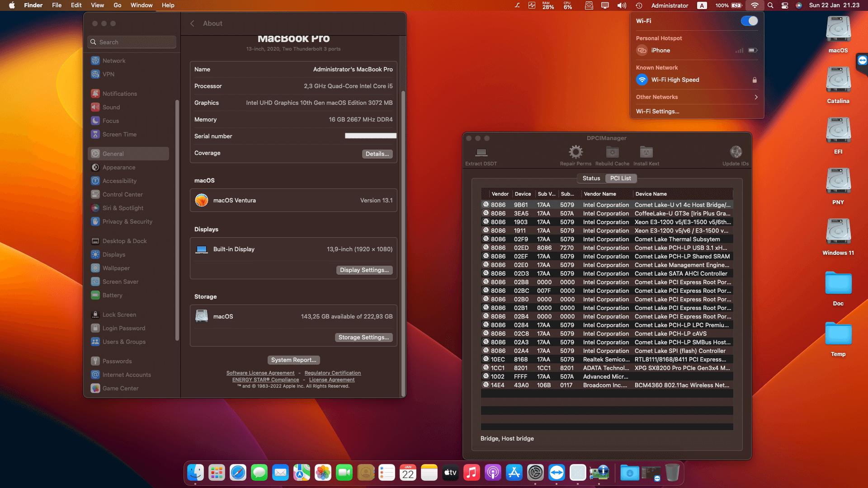
Task: Click the Device Name column header
Action: (683, 194)
